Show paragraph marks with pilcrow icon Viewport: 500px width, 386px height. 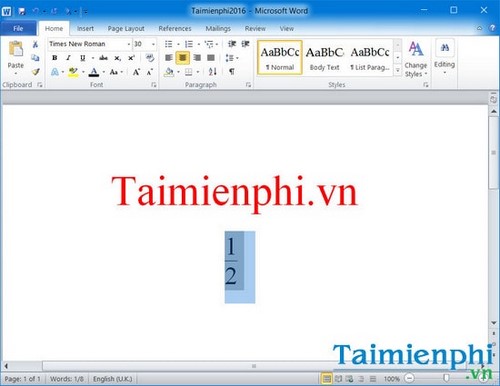point(232,72)
